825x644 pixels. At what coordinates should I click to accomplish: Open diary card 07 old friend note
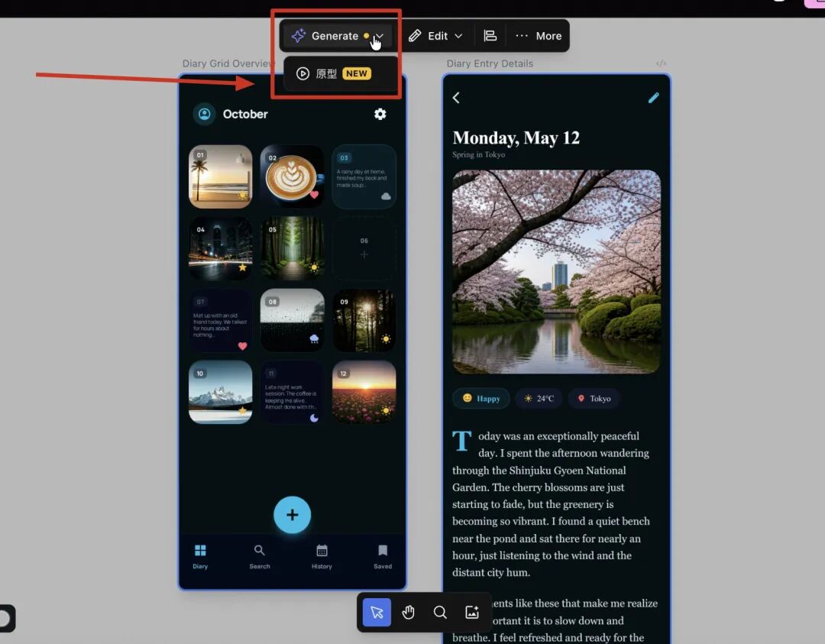221,320
